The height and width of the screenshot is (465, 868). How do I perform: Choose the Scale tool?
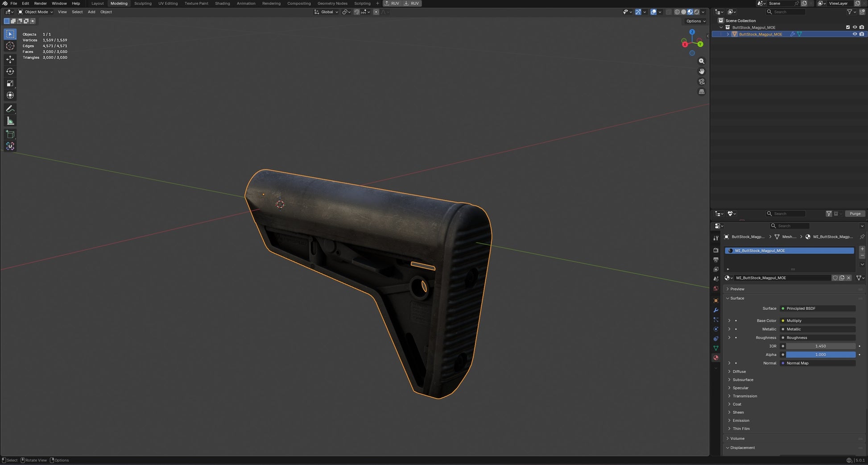(x=10, y=83)
